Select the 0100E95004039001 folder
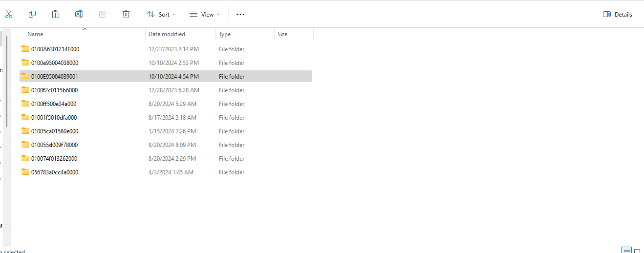644x253 pixels. point(55,77)
